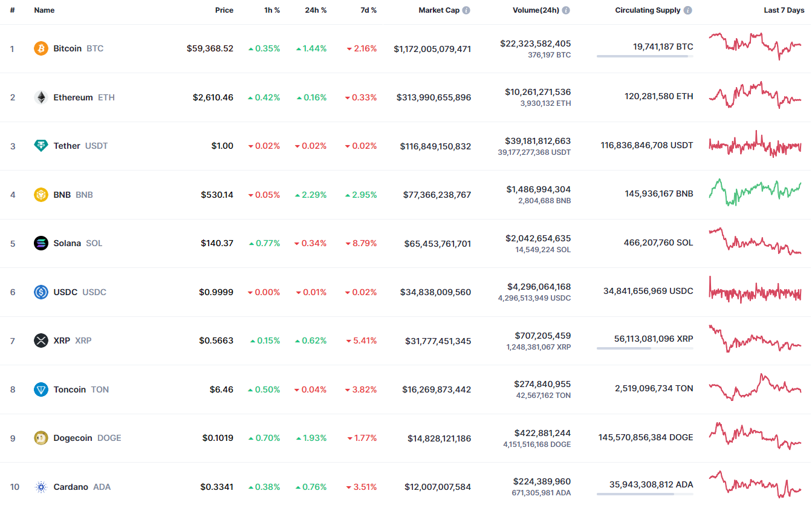Click the Ethereum diamond logo icon
The image size is (812, 505).
click(41, 97)
